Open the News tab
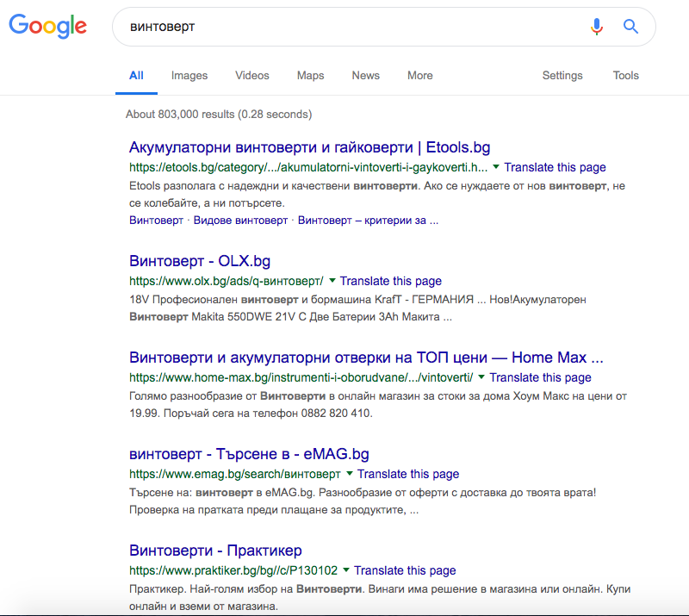Screen dimensions: 689x616 click(x=365, y=76)
